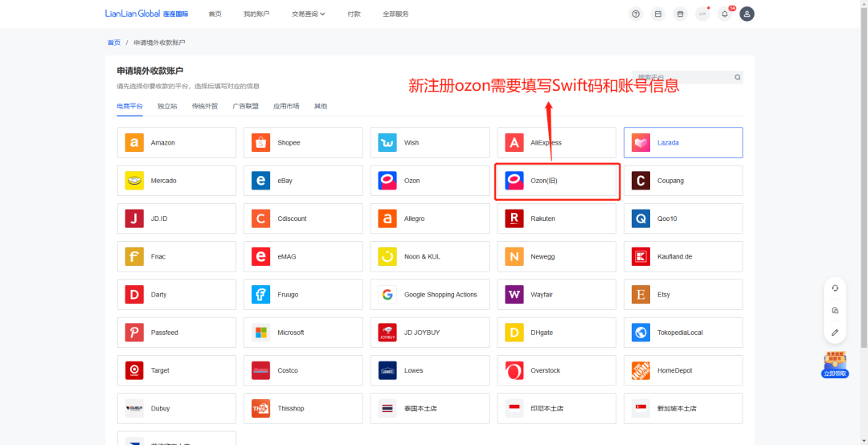Viewport: 868px width, 445px height.
Task: Switch to the 应用市场 tab
Action: point(286,106)
